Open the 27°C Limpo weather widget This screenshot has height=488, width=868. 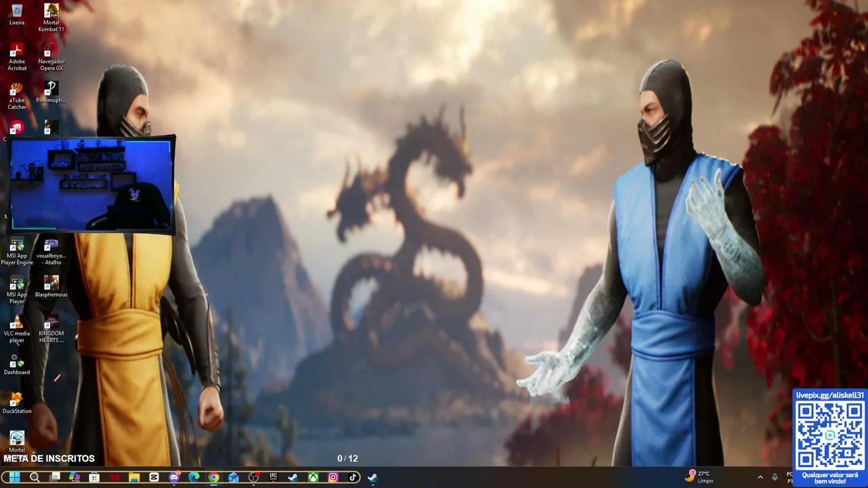tap(699, 476)
